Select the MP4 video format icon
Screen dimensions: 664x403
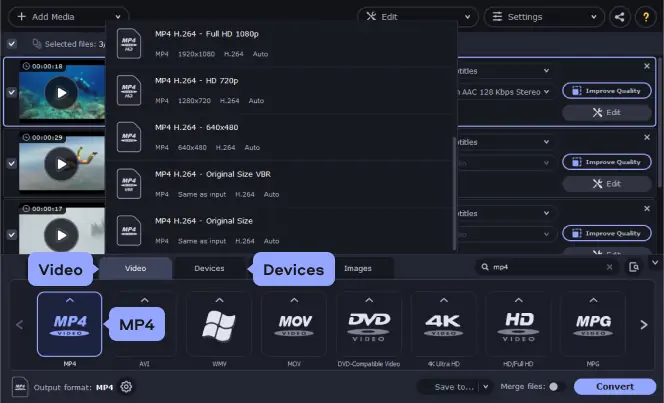[69, 324]
